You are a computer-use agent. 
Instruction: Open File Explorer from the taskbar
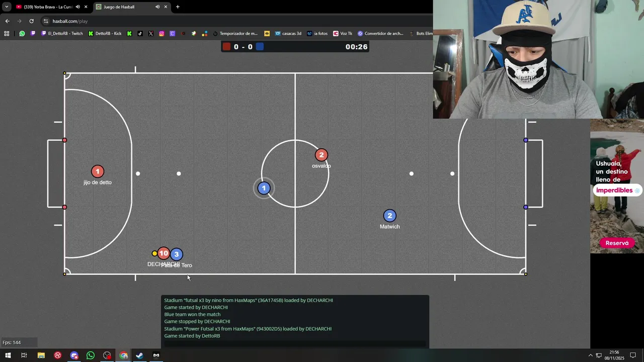point(41,355)
